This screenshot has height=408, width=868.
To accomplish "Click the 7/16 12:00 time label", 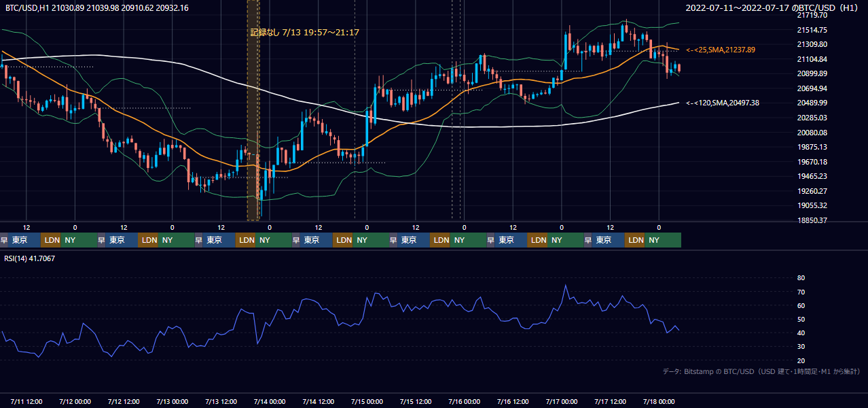I will point(513,401).
